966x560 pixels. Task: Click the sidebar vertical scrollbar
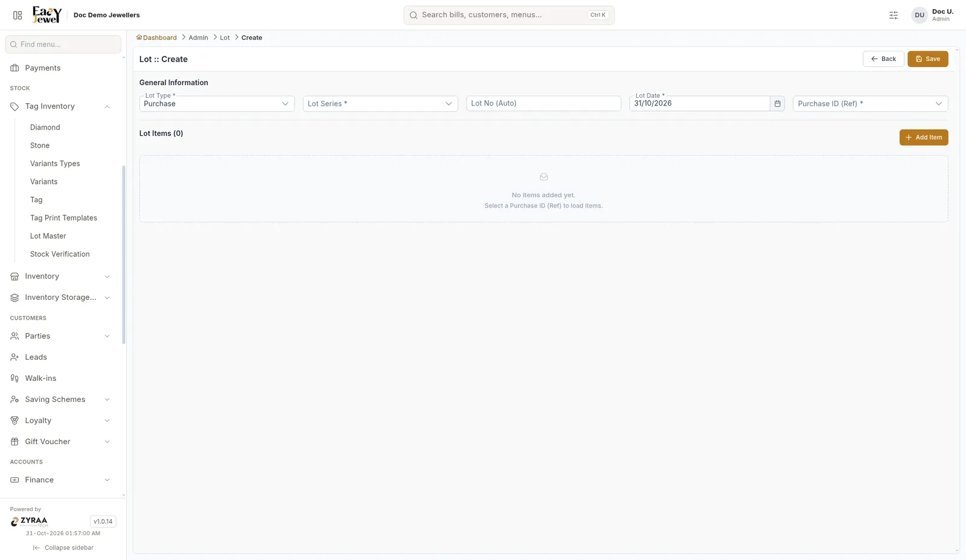[124, 255]
